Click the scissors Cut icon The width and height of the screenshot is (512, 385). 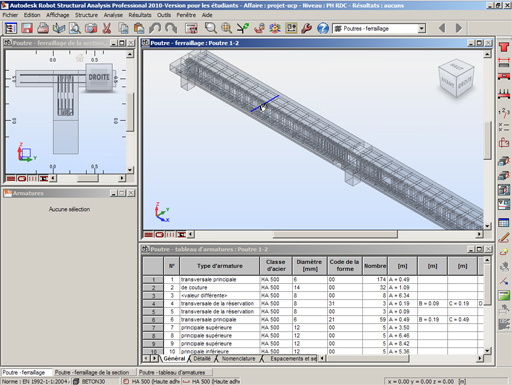[107, 28]
